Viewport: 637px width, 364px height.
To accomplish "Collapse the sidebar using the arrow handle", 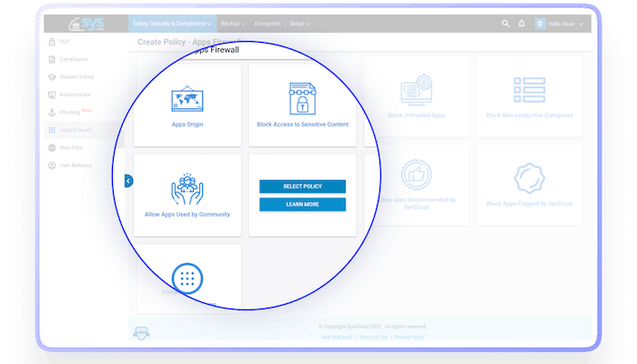I will point(128,181).
